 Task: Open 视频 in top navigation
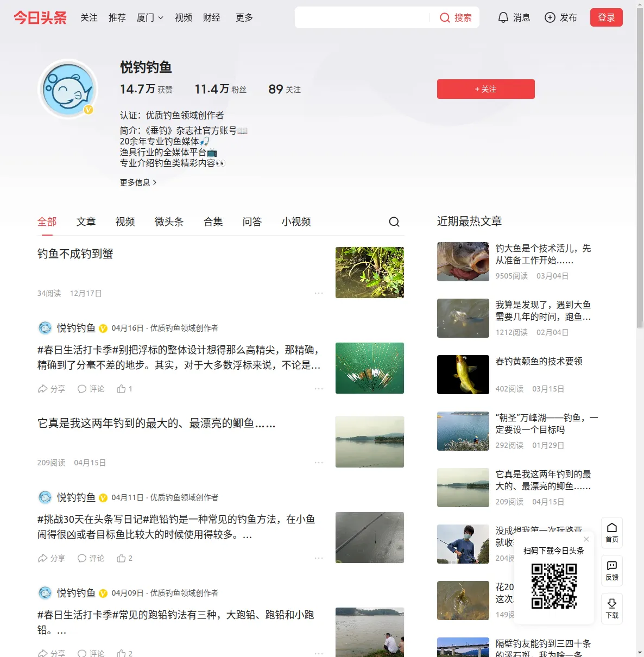coord(184,17)
